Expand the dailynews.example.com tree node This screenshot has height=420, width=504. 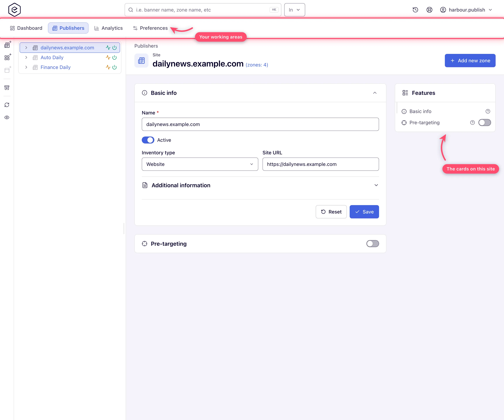pos(26,48)
